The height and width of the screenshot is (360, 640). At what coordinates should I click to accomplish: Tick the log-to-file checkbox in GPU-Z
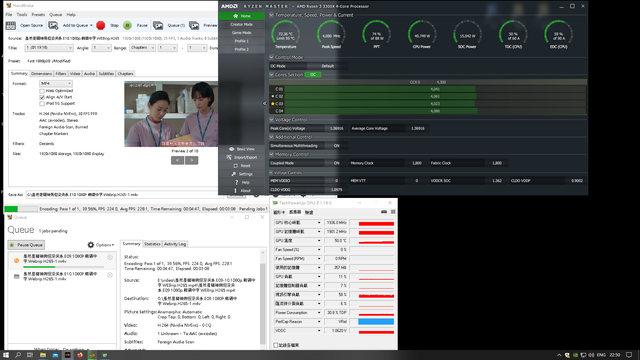[276, 345]
